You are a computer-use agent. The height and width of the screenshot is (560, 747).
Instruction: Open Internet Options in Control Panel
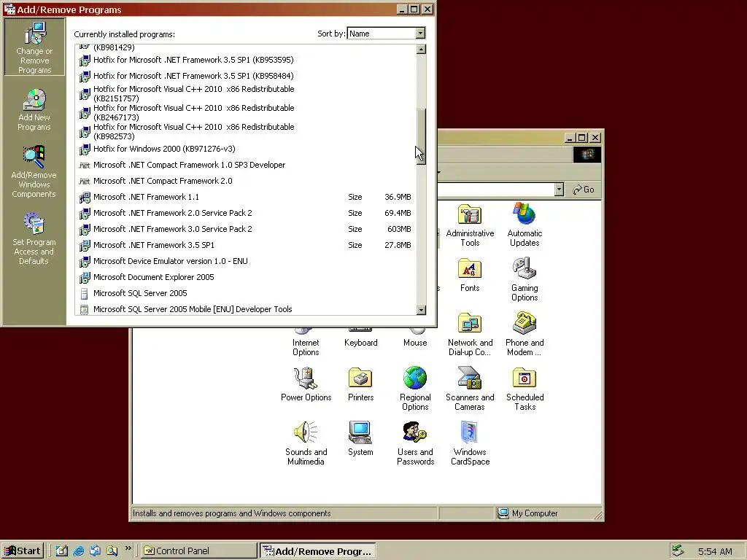306,343
